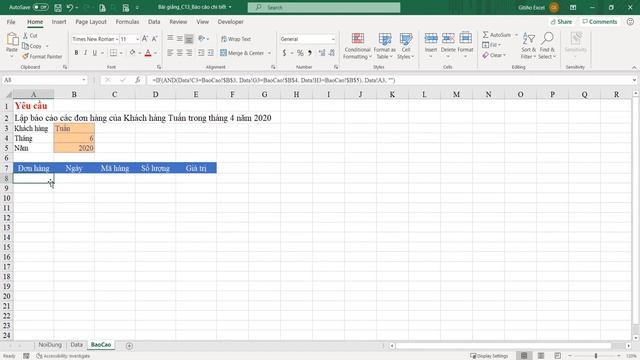Open Font settings dialog launcher
Screen dimensions: 640x360
click(159, 67)
